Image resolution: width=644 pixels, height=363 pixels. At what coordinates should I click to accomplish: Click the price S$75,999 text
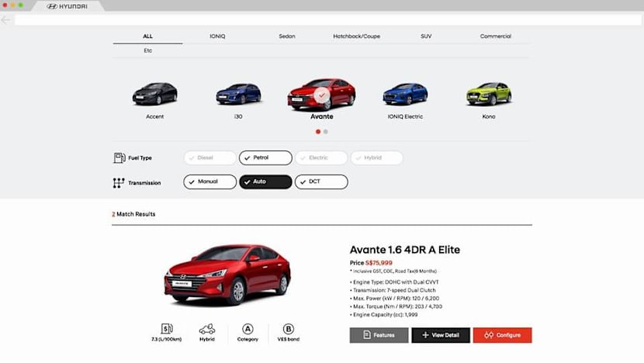coord(379,263)
